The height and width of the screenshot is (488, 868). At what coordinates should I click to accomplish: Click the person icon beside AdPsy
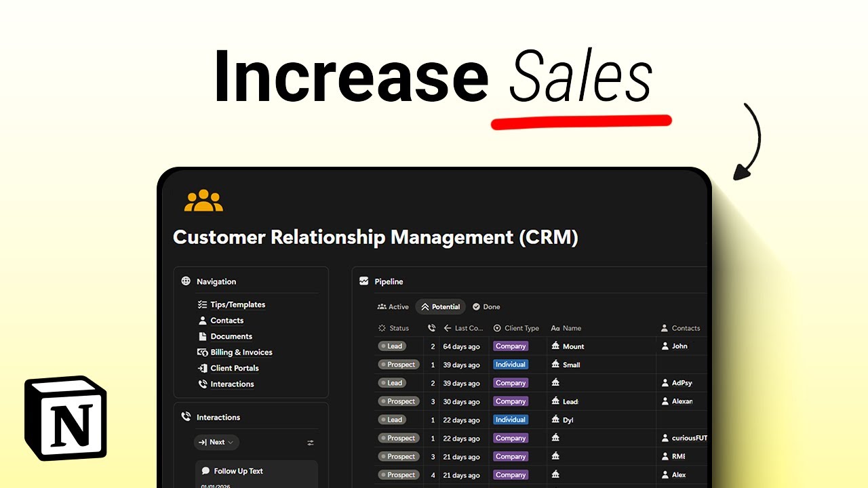665,383
